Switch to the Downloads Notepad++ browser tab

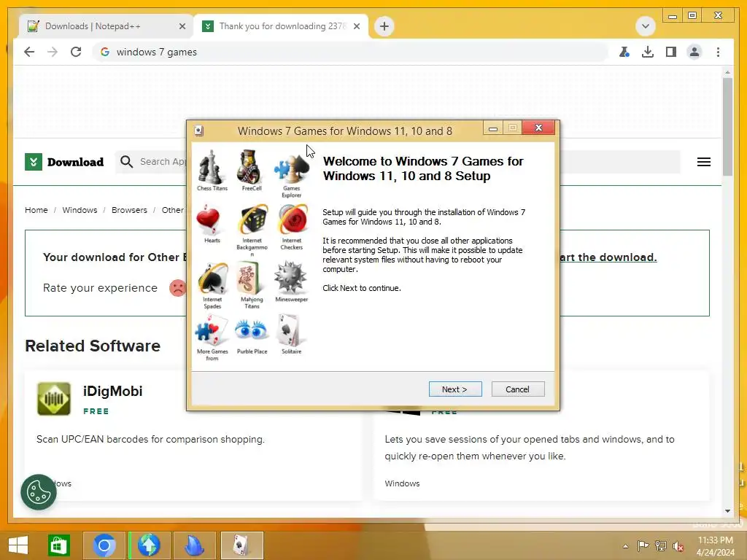106,26
